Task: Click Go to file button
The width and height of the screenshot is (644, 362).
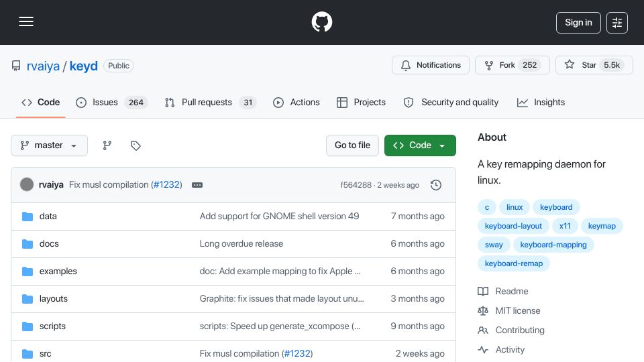Action: 352,145
